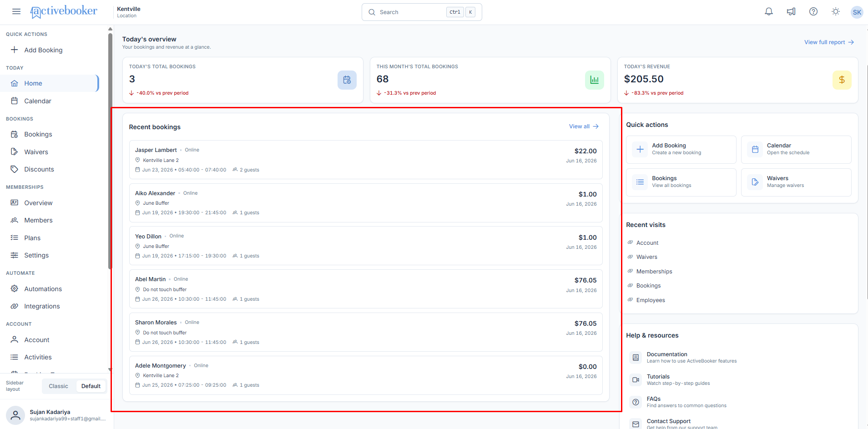Click the sidebar vertical scrollbar
The width and height of the screenshot is (868, 429).
click(110, 150)
